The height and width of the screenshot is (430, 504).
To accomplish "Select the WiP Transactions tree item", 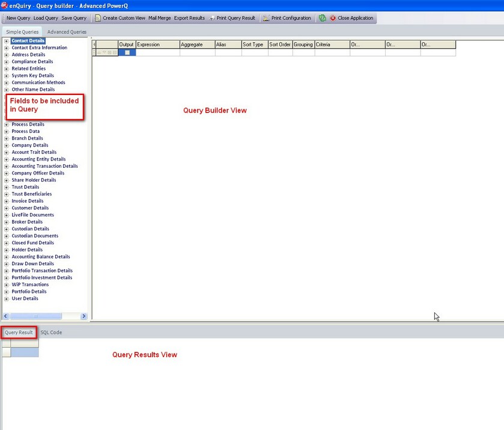I will (30, 285).
